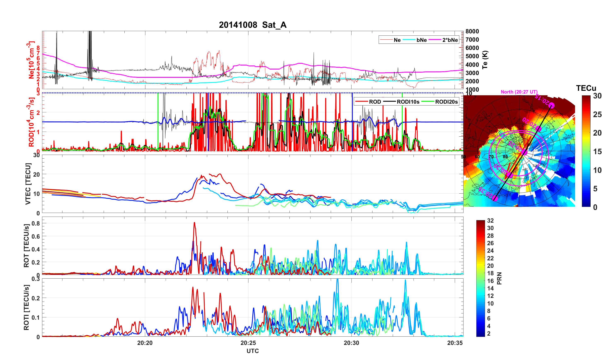
Task: Click the Ne legend entry in top panel
Action: (x=397, y=40)
